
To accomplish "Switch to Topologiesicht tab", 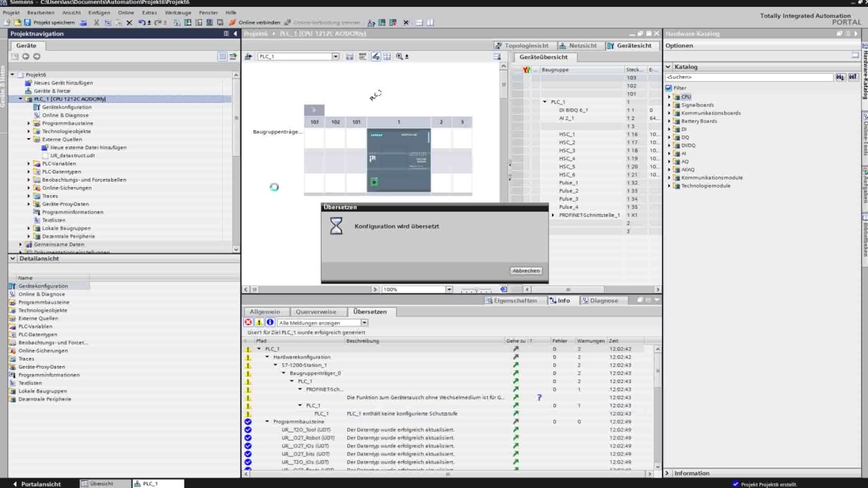I will click(521, 45).
